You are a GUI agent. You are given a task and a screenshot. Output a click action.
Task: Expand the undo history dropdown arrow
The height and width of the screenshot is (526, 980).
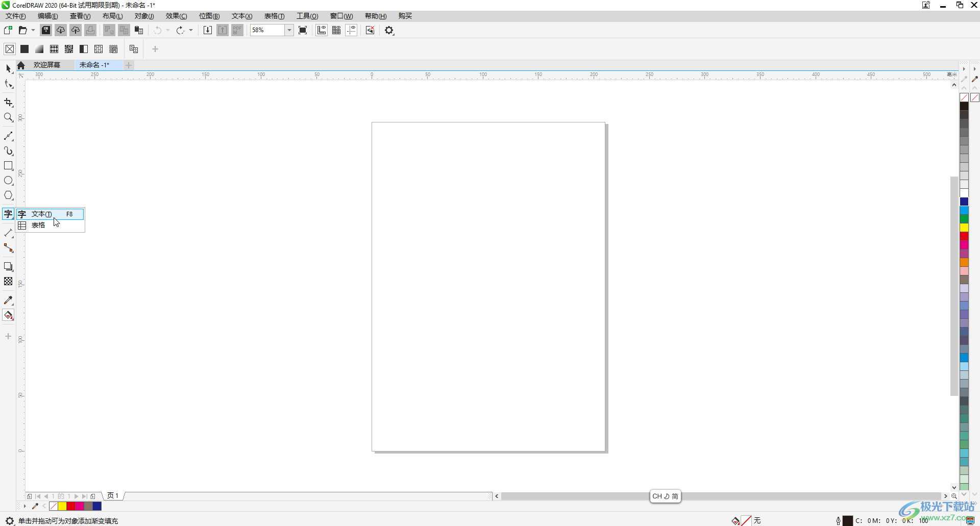pyautogui.click(x=168, y=30)
